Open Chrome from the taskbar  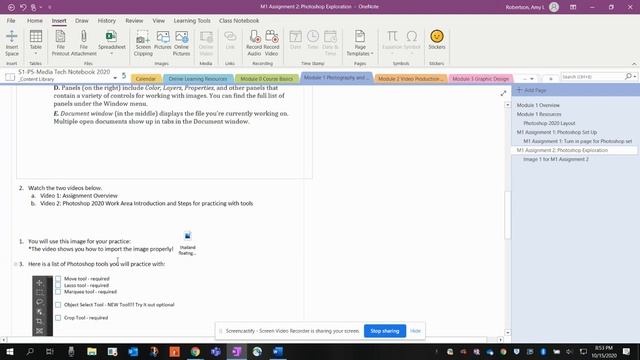195,351
